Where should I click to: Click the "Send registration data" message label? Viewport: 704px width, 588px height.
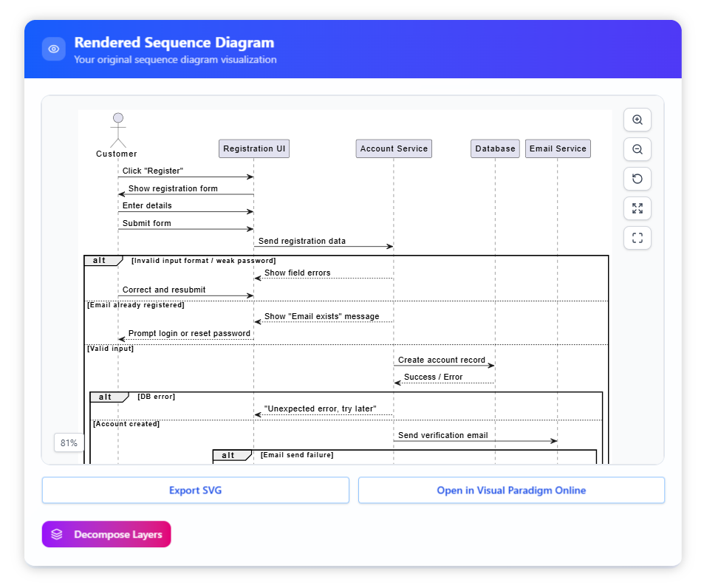(302, 241)
